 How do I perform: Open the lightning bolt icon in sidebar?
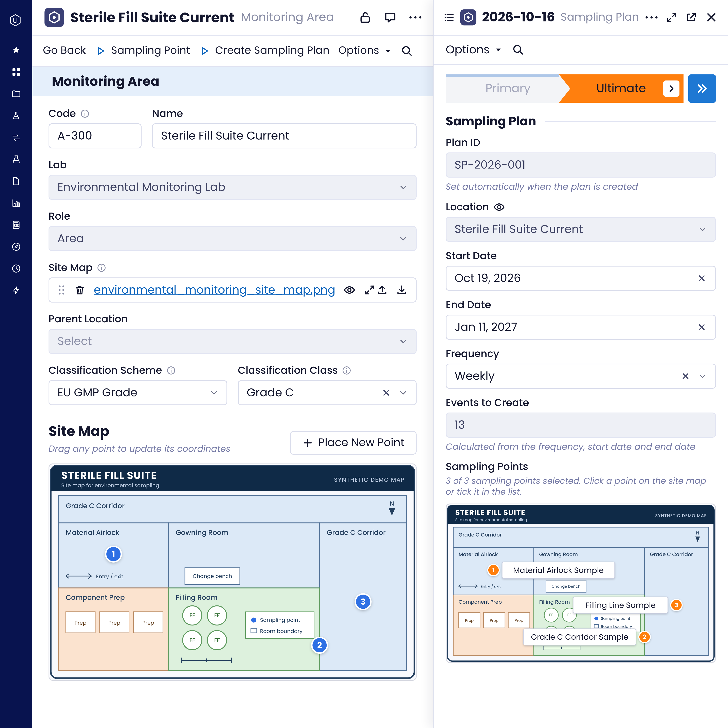pos(16,291)
